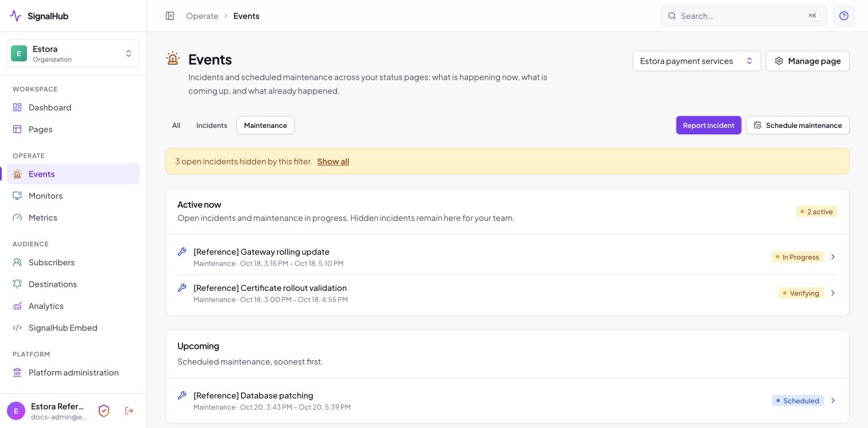868x428 pixels.
Task: Click into the Search field
Action: coord(743,16)
